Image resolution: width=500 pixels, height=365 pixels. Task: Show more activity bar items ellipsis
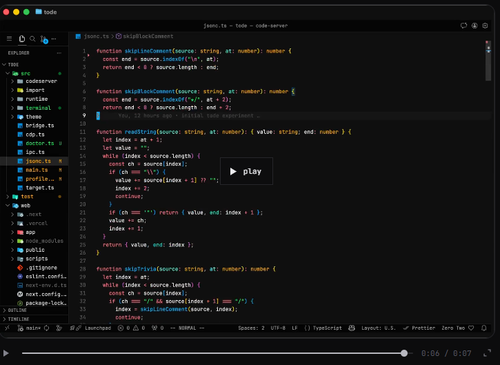[x=54, y=39]
